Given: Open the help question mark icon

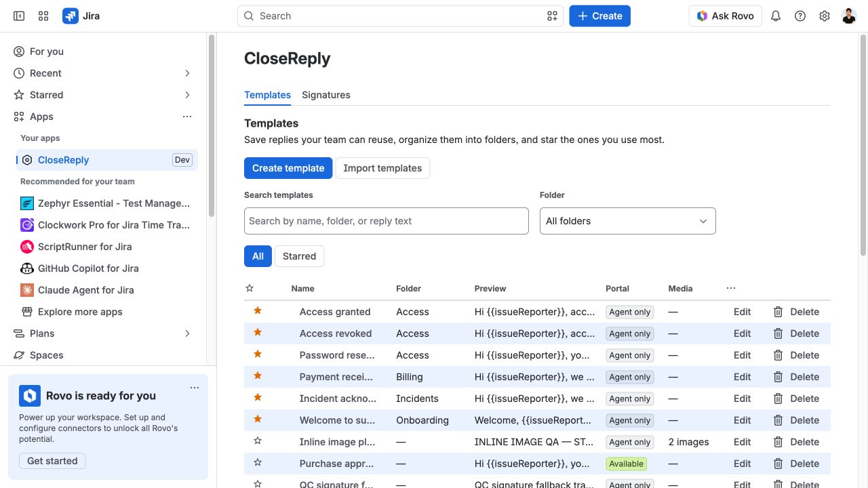Looking at the screenshot, I should coord(800,16).
